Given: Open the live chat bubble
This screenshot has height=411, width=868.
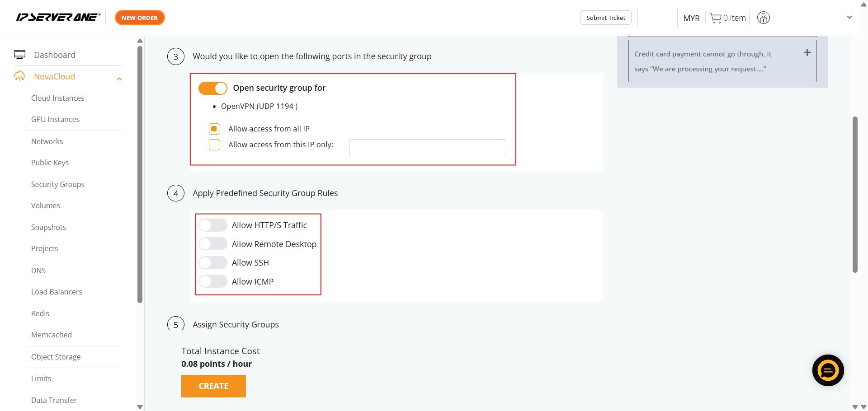Looking at the screenshot, I should click(828, 370).
